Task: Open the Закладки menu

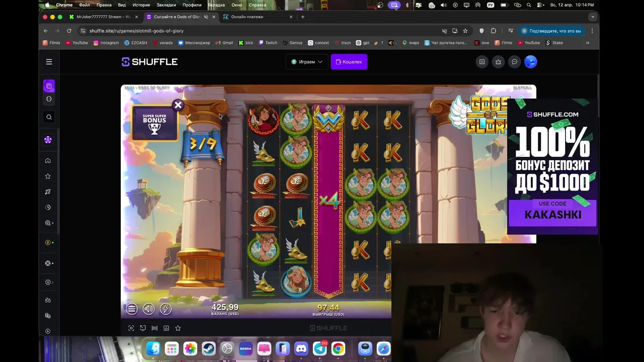Action: pos(166,5)
